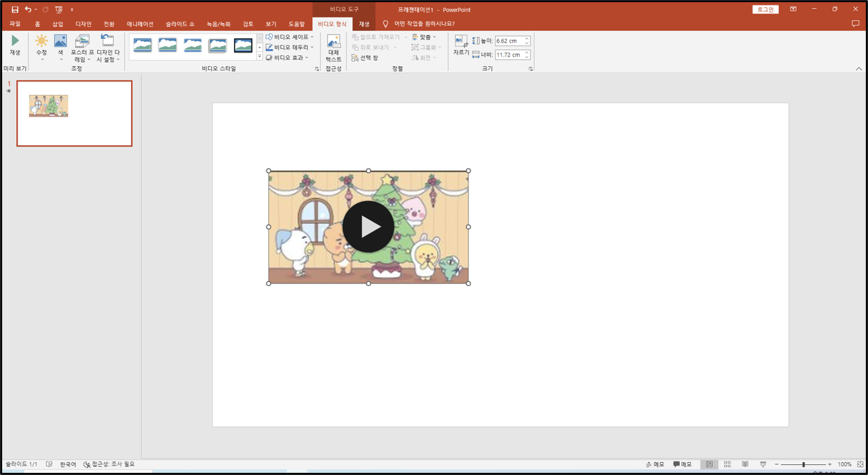Image resolution: width=868 pixels, height=475 pixels.
Task: Open the 맞춤 align dropdown
Action: point(425,37)
